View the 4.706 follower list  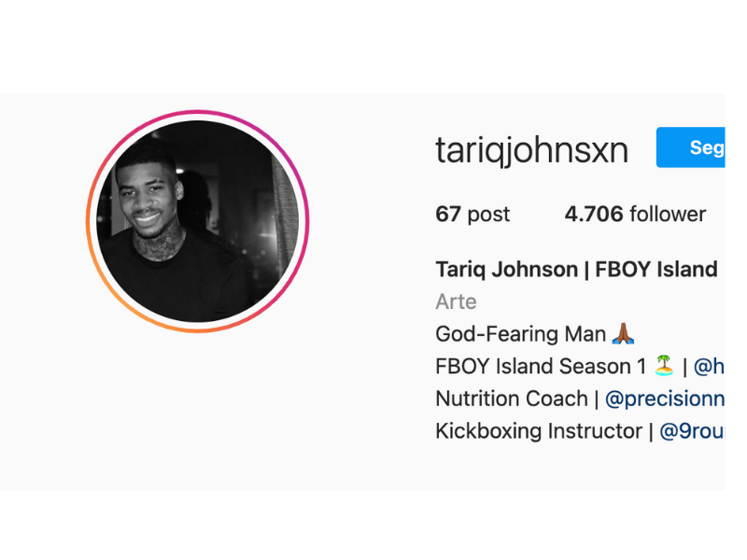pos(635,215)
